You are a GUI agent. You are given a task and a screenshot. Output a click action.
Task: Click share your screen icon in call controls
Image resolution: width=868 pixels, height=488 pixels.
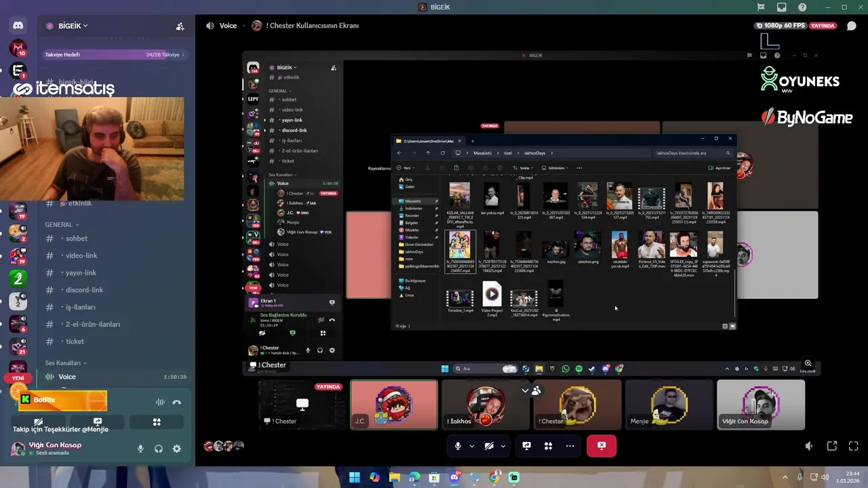click(x=526, y=446)
